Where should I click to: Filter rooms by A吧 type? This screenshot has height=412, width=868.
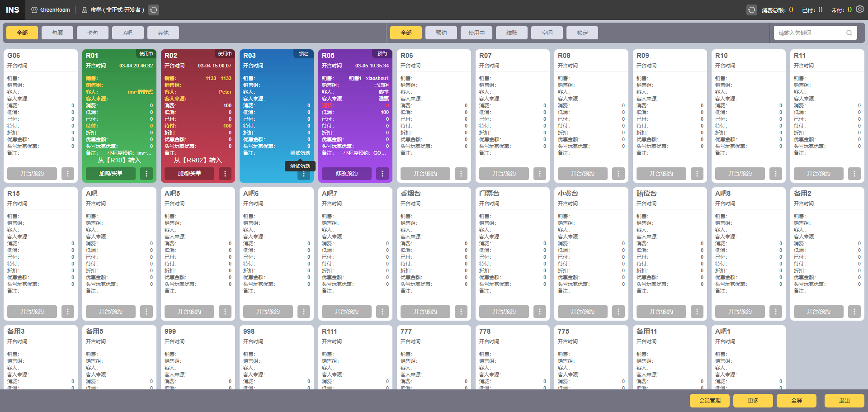[128, 33]
